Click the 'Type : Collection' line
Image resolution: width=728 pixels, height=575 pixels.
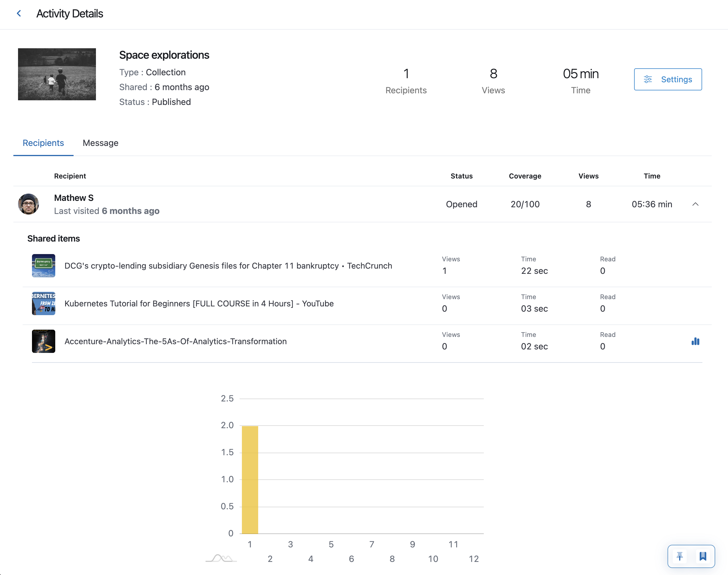pyautogui.click(x=152, y=72)
